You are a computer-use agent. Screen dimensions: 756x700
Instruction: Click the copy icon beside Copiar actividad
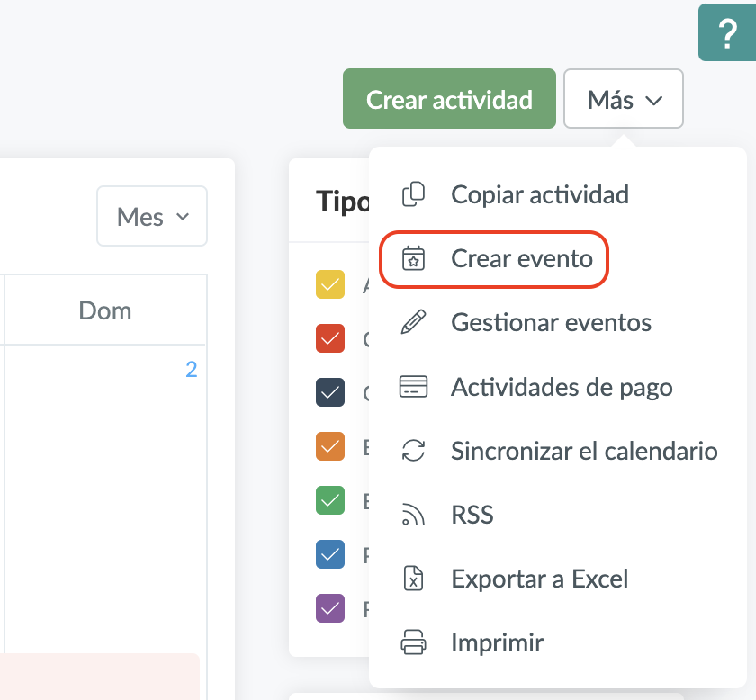[x=414, y=194]
